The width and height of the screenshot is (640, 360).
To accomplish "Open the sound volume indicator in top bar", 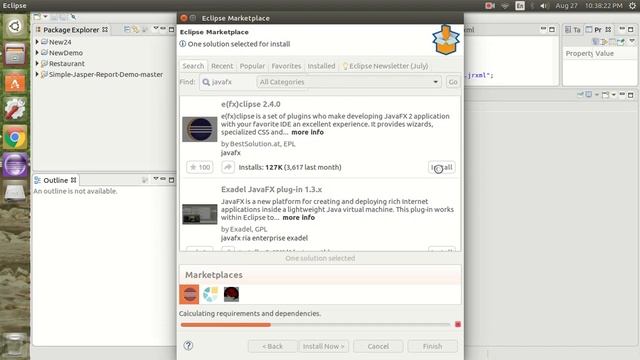I will pos(544,6).
